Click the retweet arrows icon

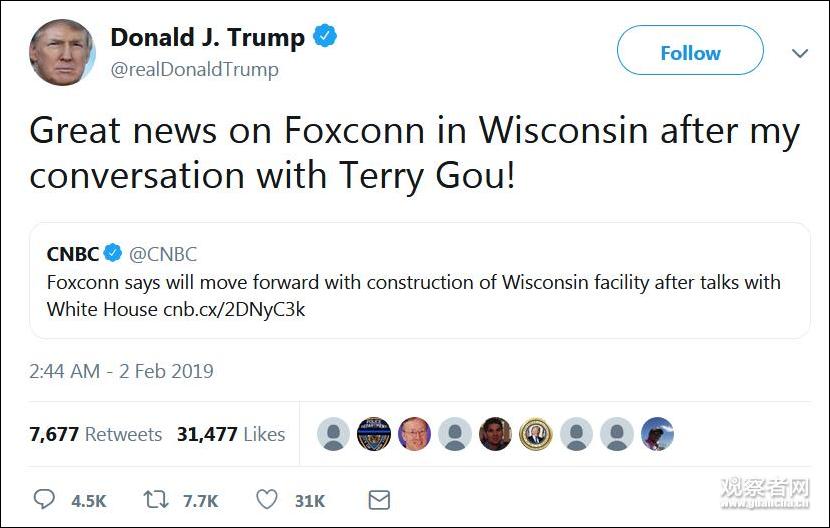click(156, 499)
